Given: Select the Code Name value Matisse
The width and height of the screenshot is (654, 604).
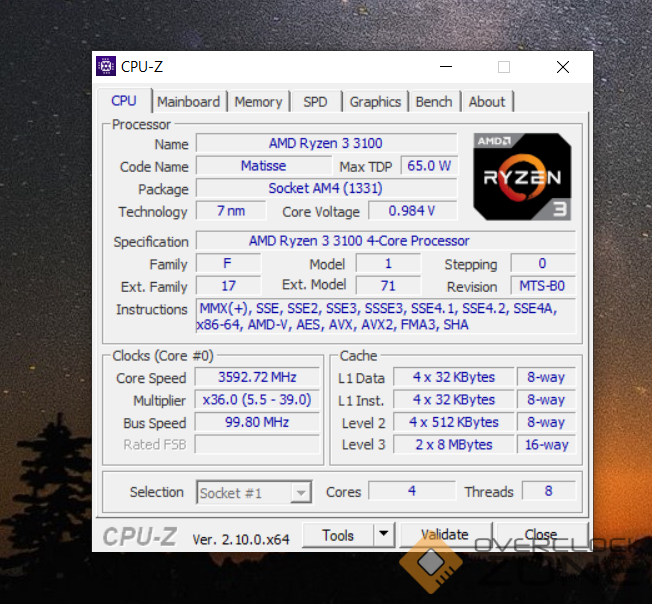Looking at the screenshot, I should click(264, 166).
